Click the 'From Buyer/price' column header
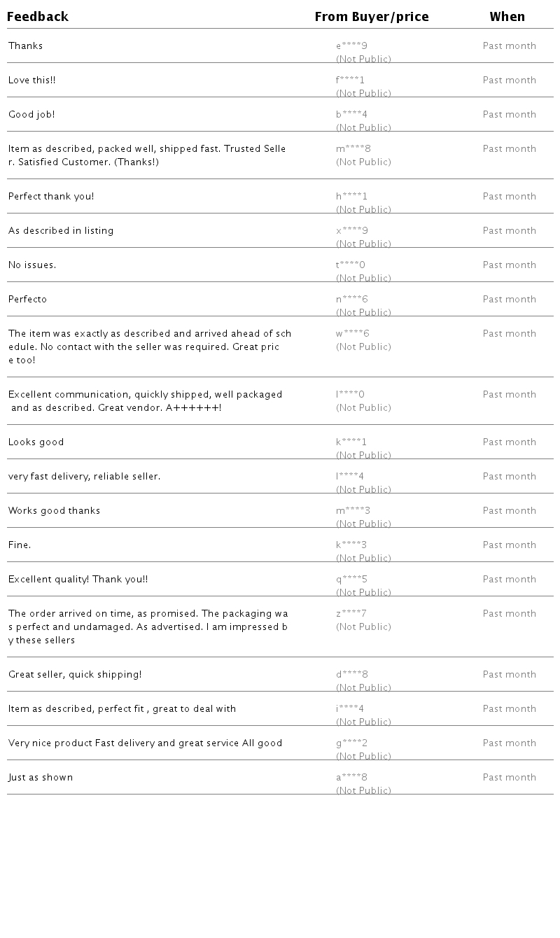 371,17
